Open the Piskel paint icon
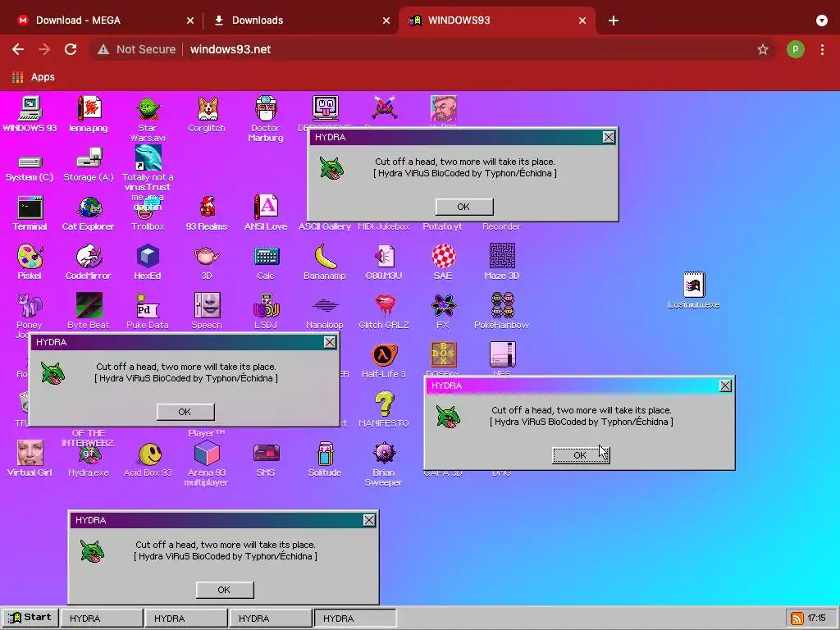 [30, 262]
